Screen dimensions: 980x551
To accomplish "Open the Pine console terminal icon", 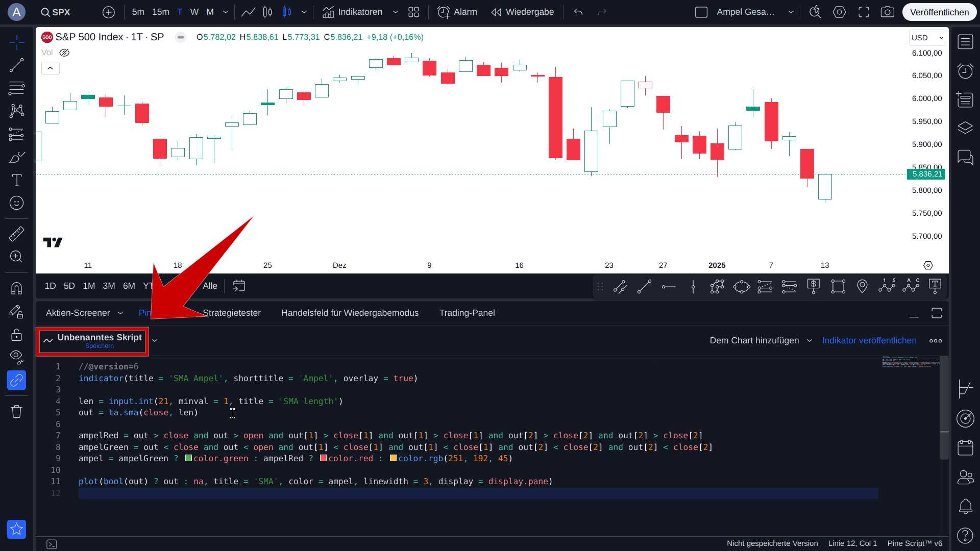I will (x=52, y=544).
